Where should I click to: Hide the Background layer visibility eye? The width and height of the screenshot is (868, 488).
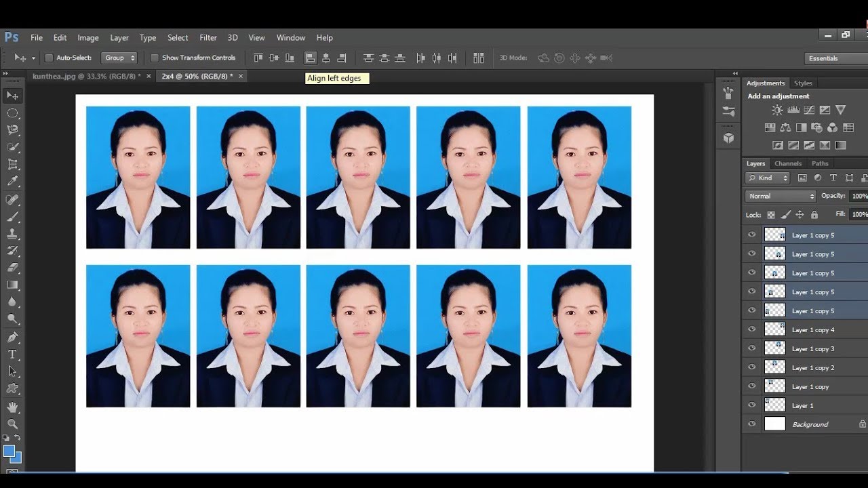coord(751,424)
